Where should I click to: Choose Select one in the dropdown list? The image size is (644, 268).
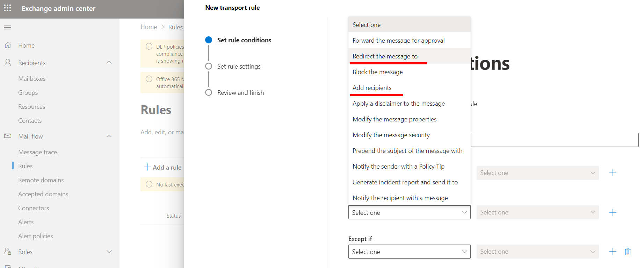click(x=409, y=24)
